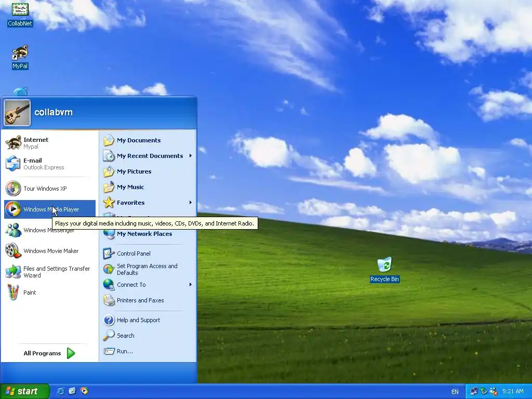Launch Media Player from Quick Launch

(x=84, y=391)
